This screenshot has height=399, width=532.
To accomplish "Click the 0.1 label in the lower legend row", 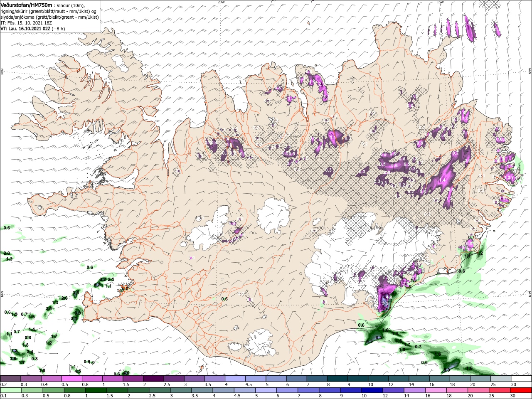I will (x=3, y=396).
